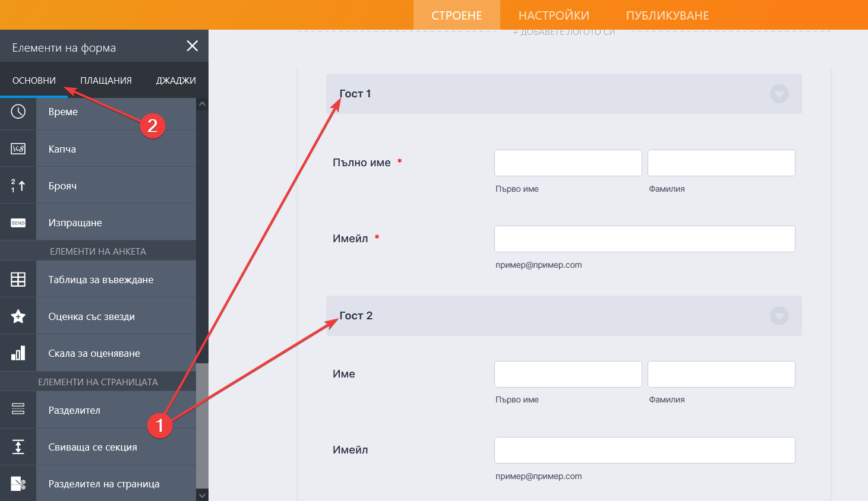The width and height of the screenshot is (868, 501).
Task: Click the ЕЛЕМЕНТИ НА АНКЕТА group header
Action: 98,251
